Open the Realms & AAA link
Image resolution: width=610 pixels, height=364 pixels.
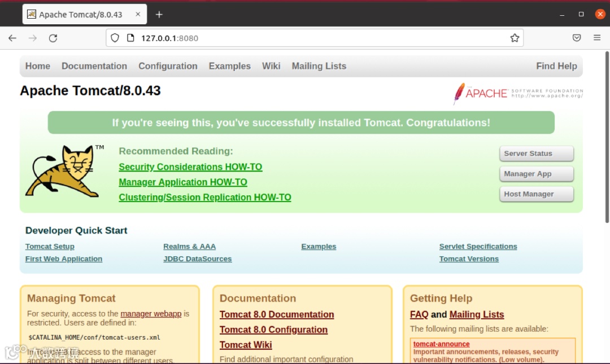click(189, 247)
